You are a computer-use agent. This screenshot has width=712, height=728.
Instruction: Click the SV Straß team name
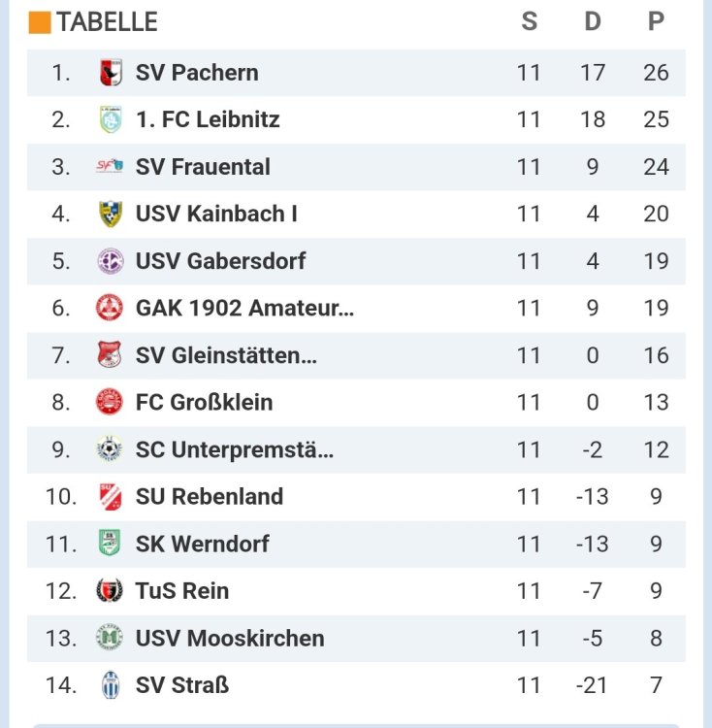[x=182, y=685]
